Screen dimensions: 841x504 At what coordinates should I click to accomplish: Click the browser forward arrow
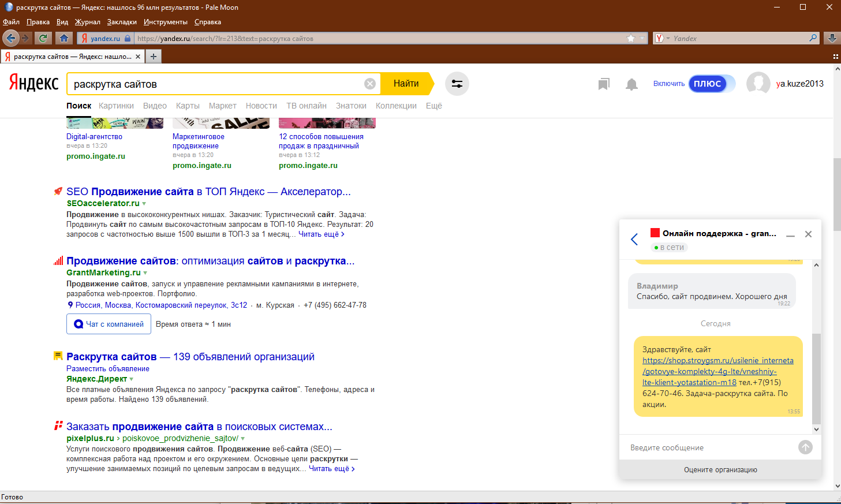click(25, 38)
